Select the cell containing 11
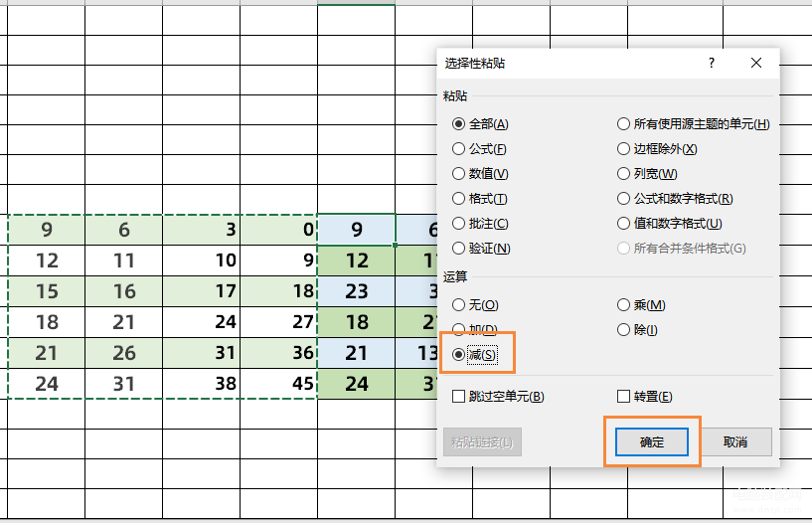This screenshot has width=812, height=523. [124, 261]
